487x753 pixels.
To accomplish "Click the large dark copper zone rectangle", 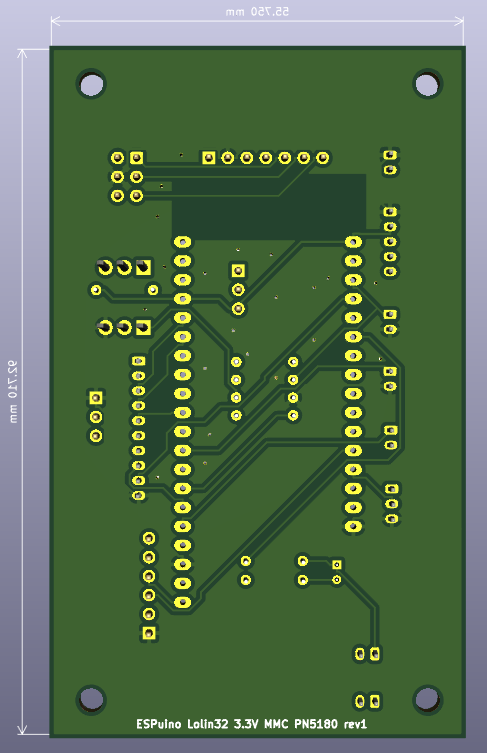I will 269,207.
